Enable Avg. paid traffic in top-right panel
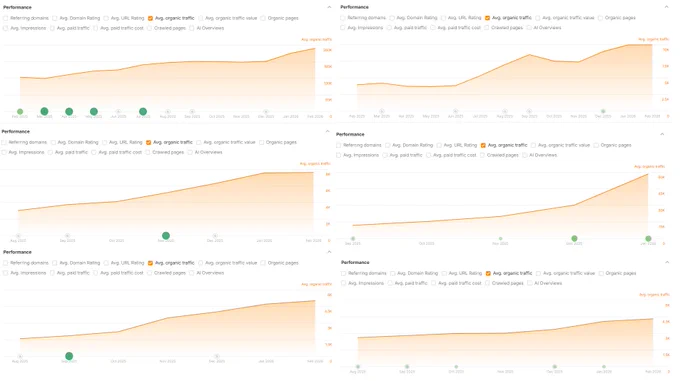The image size is (680, 381). 389,28
